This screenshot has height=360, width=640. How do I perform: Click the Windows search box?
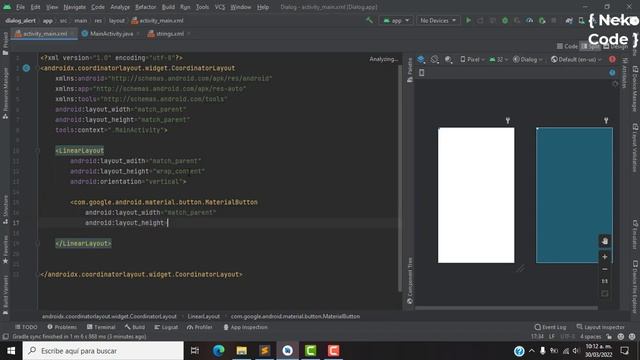tap(103, 351)
